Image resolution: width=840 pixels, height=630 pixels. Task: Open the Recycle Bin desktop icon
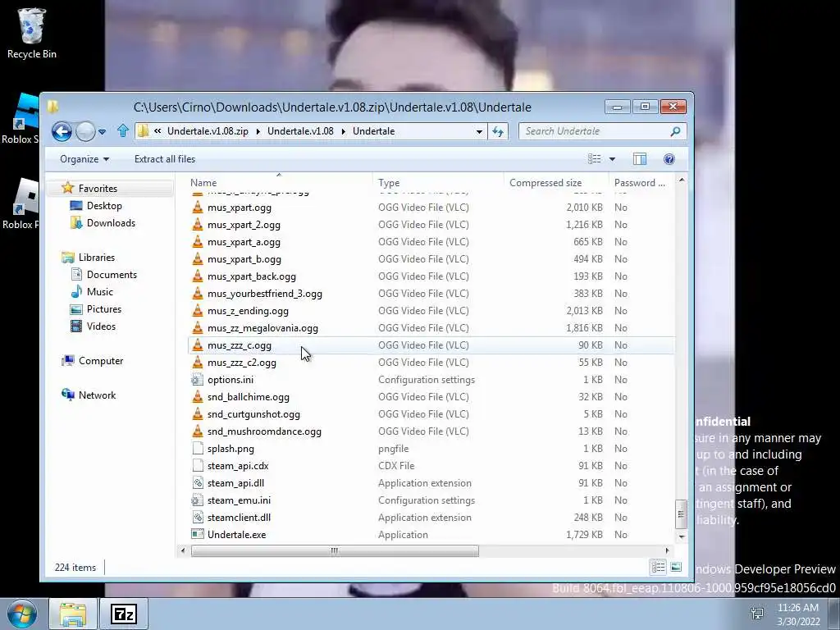pyautogui.click(x=32, y=33)
